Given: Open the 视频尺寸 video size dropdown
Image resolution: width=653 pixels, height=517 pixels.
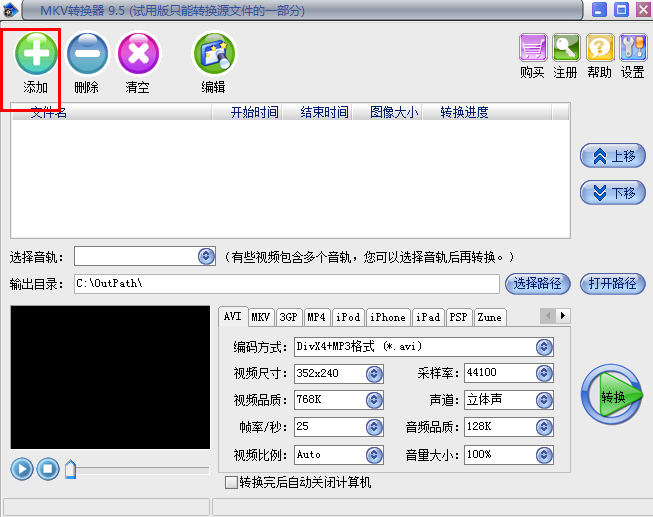Looking at the screenshot, I should (374, 374).
